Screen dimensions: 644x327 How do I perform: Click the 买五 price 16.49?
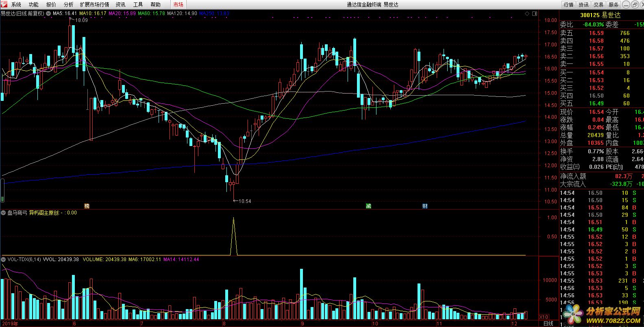[x=596, y=103]
